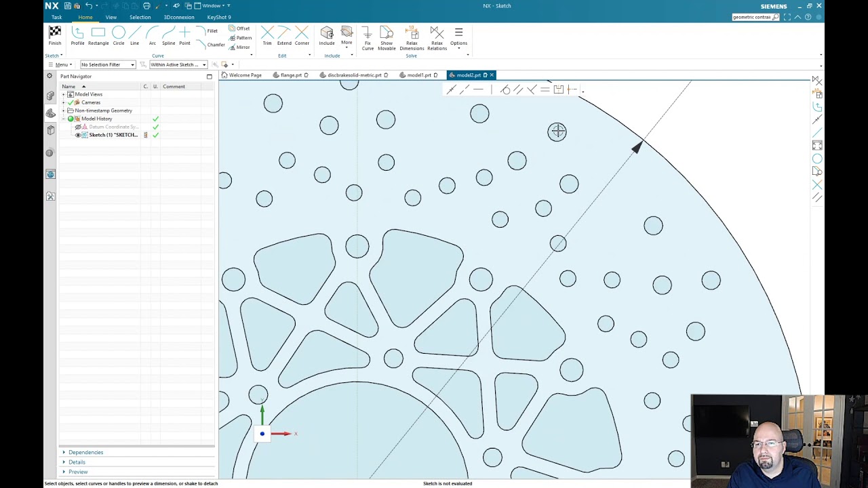868x488 pixels.
Task: Click the Print icon in title bar
Action: coord(146,5)
